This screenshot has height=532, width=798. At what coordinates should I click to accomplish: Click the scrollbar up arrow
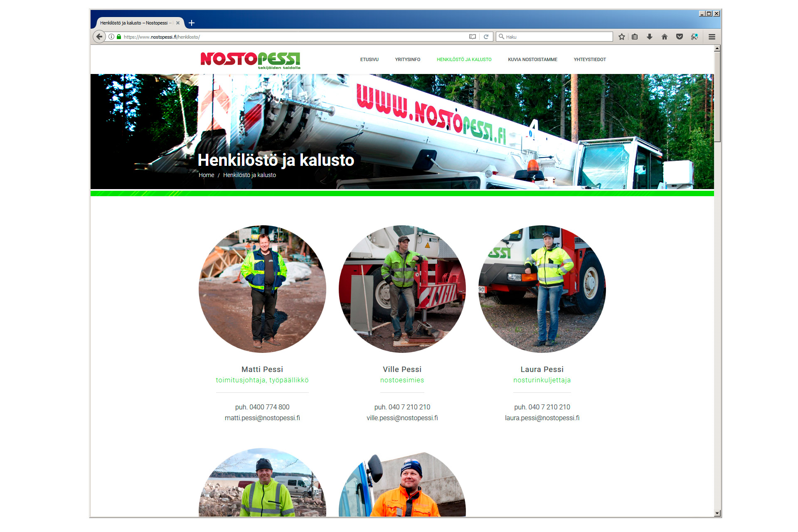[x=717, y=48]
